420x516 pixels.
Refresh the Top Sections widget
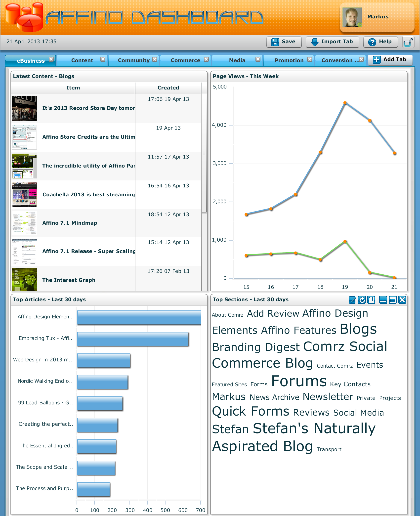362,300
